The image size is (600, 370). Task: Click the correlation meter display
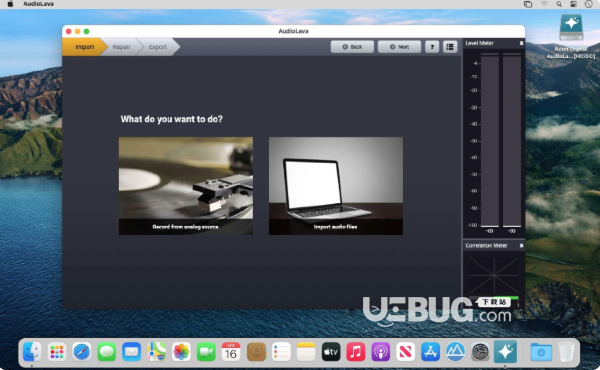coord(494,275)
